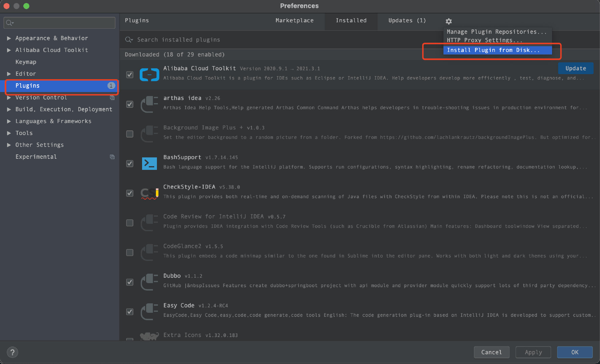Image resolution: width=600 pixels, height=364 pixels.
Task: Click the search options magnifier for installed plugins
Action: coord(129,40)
